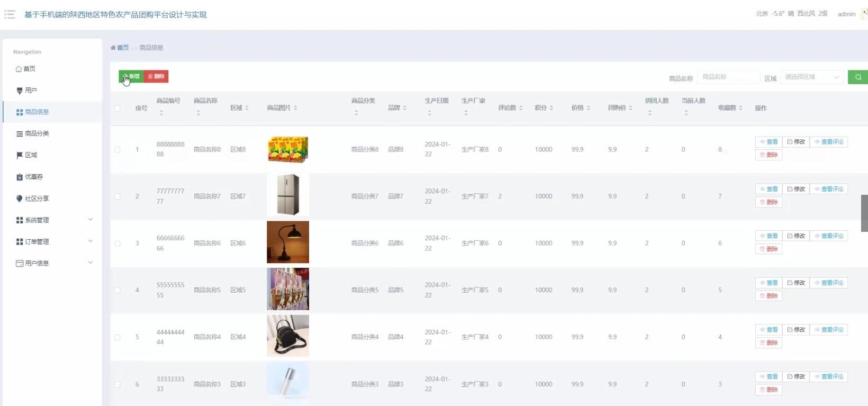The width and height of the screenshot is (868, 406).
Task: Sort by 价格 column sort arrows
Action: [x=588, y=108]
